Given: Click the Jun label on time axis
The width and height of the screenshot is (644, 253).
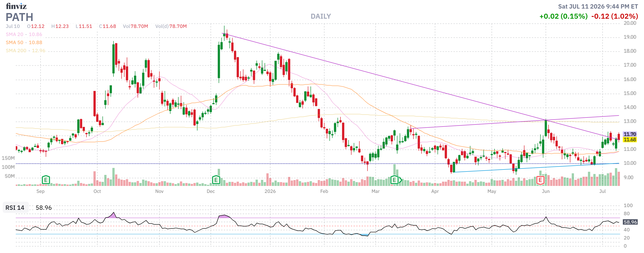Looking at the screenshot, I should pos(546,191).
